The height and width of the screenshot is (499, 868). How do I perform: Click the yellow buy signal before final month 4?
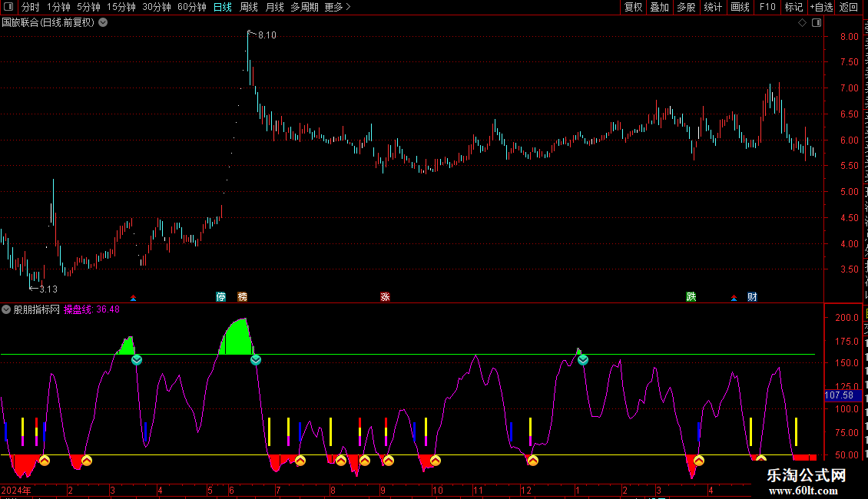pyautogui.click(x=699, y=461)
